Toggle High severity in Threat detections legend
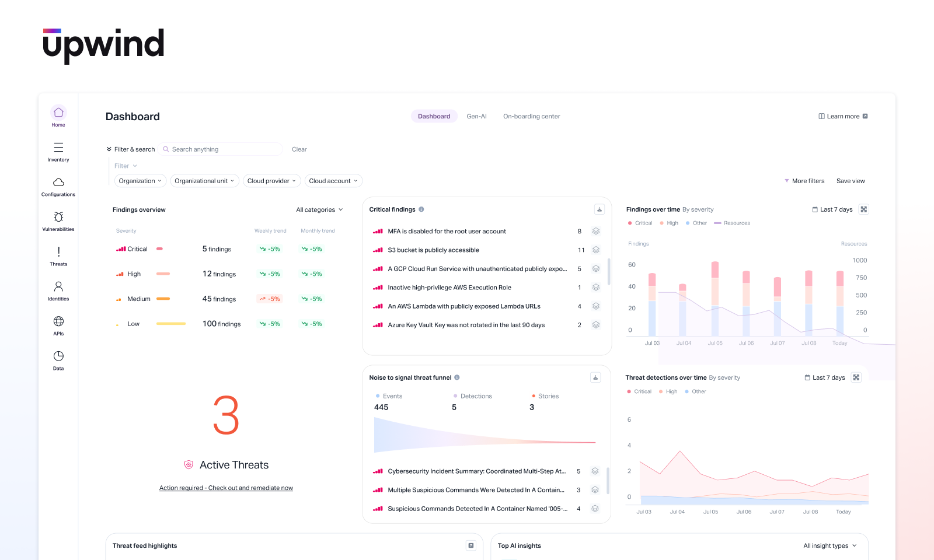Screen dimensions: 934x560 point(668,391)
